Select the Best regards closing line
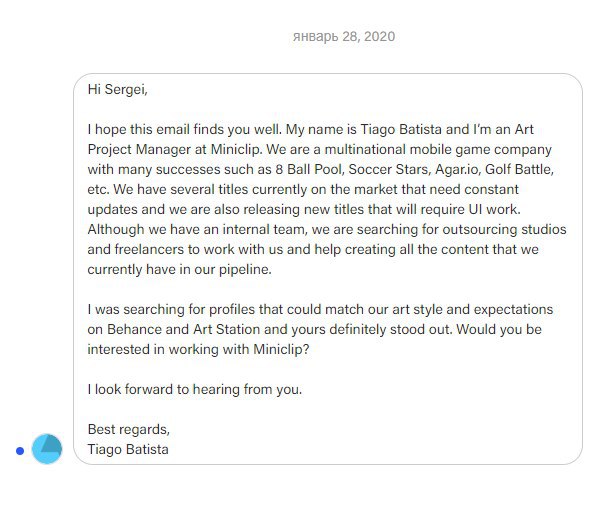 129,429
